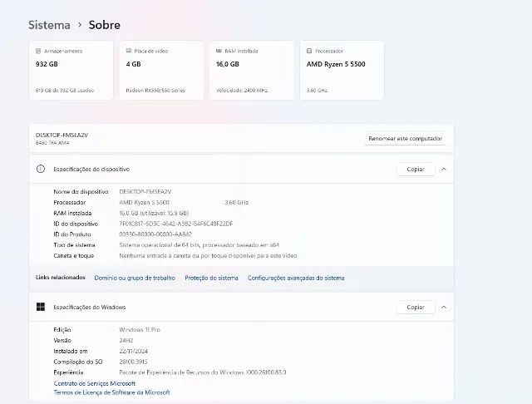Viewport: 532px width, 404px height.
Task: Select DESKTOP-FMSEA2V device name value
Action: pos(145,192)
